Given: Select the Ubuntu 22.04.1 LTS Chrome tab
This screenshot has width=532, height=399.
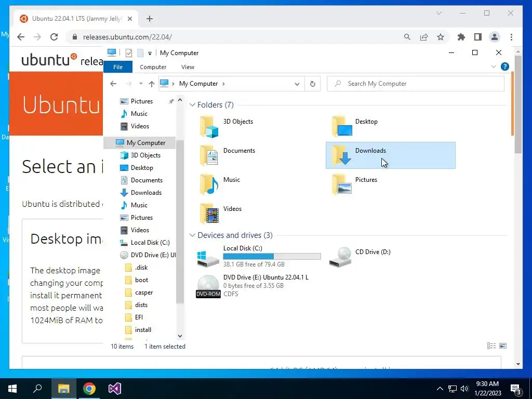Looking at the screenshot, I should point(76,19).
